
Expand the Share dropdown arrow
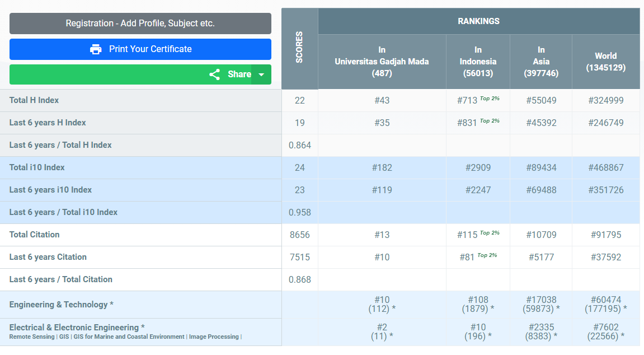click(261, 74)
